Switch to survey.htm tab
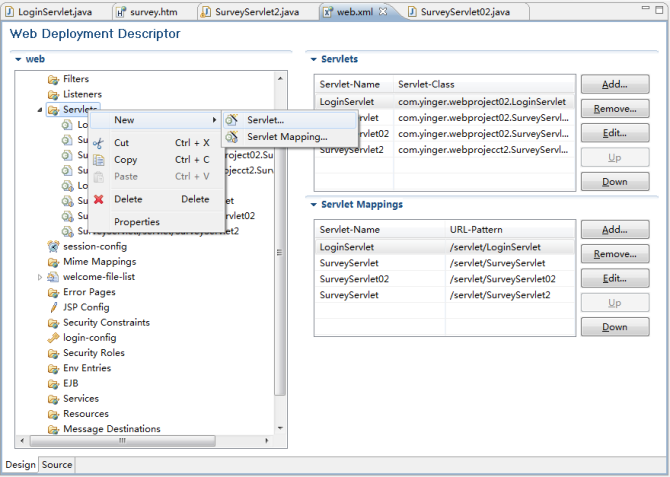The width and height of the screenshot is (670, 477). tap(153, 12)
